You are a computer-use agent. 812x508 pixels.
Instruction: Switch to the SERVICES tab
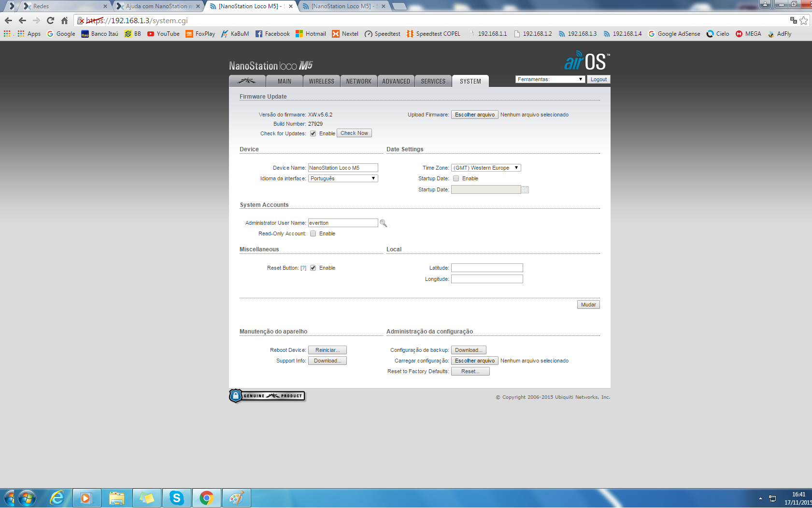[433, 81]
